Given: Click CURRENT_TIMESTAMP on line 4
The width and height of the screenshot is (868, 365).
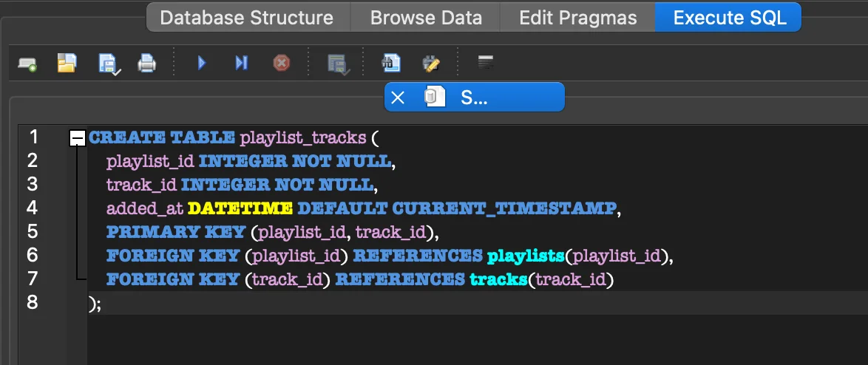Looking at the screenshot, I should (503, 208).
